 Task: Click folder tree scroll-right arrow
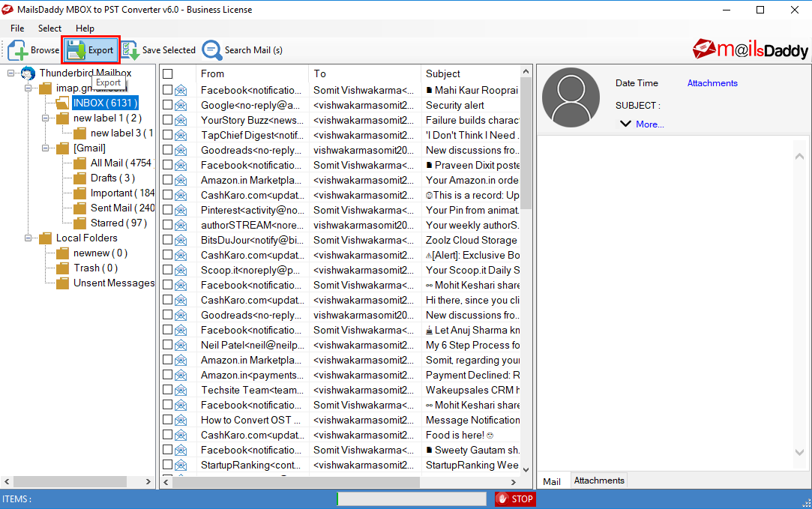coord(148,481)
